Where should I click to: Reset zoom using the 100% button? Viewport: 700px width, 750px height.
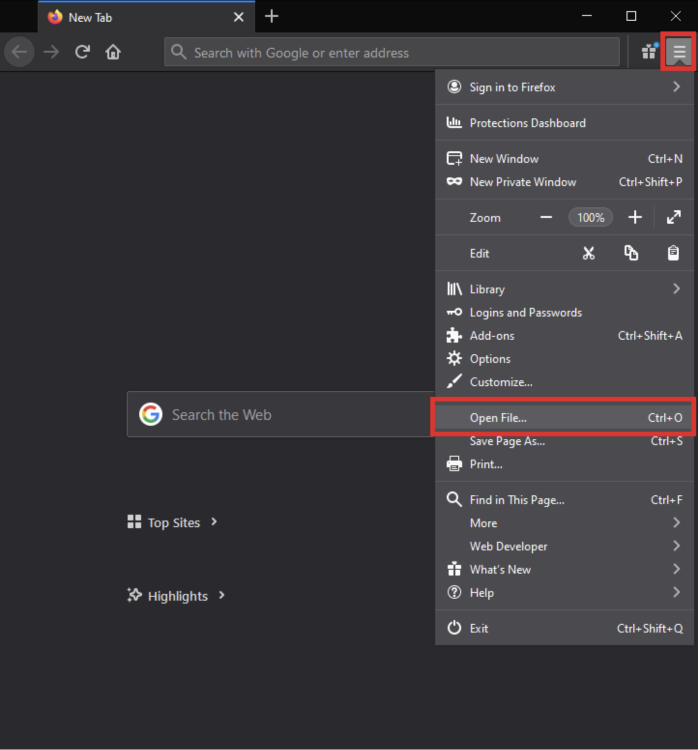[x=590, y=217]
